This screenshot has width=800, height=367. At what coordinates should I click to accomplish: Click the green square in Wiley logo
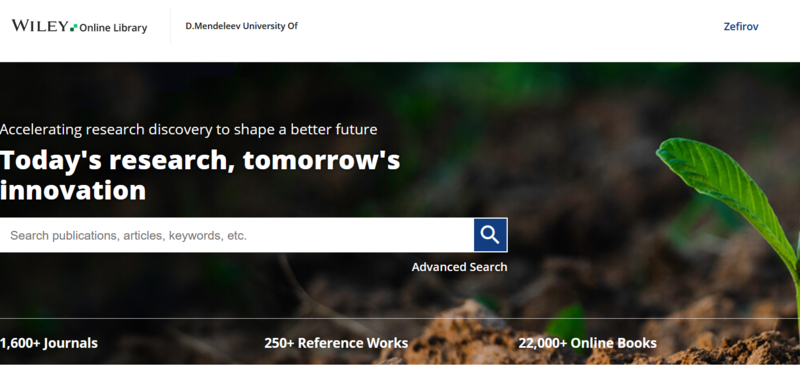(x=74, y=28)
